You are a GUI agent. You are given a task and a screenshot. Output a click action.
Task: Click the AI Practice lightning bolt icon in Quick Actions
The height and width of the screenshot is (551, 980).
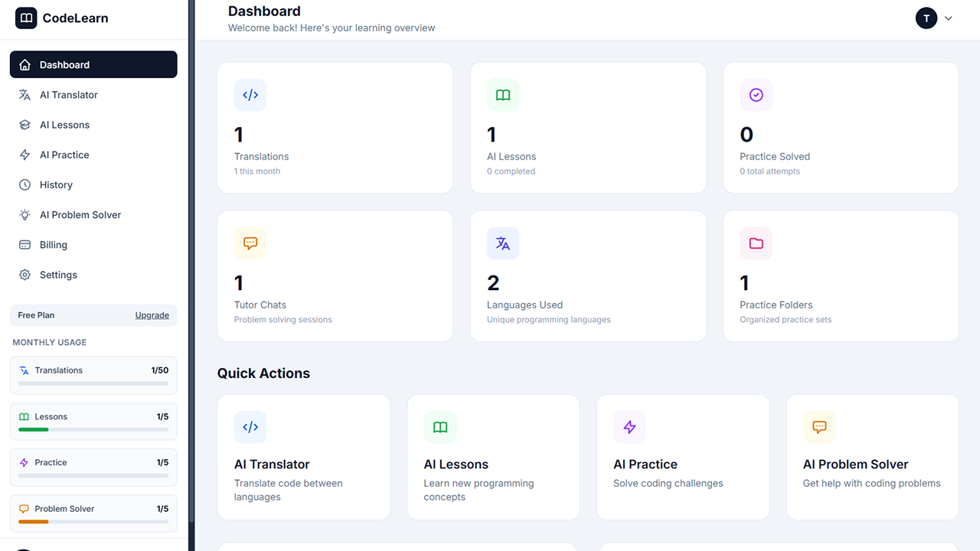click(629, 427)
